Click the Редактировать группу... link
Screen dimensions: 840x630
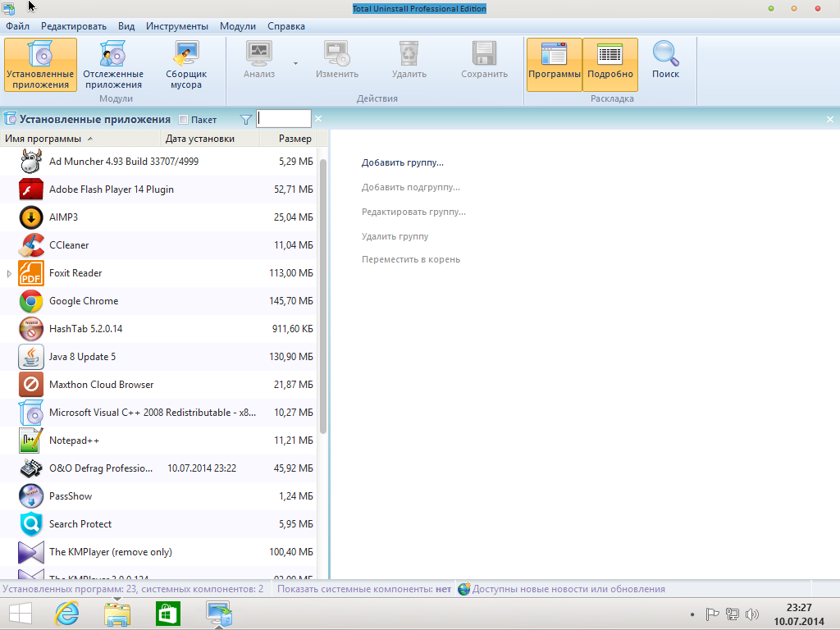413,212
